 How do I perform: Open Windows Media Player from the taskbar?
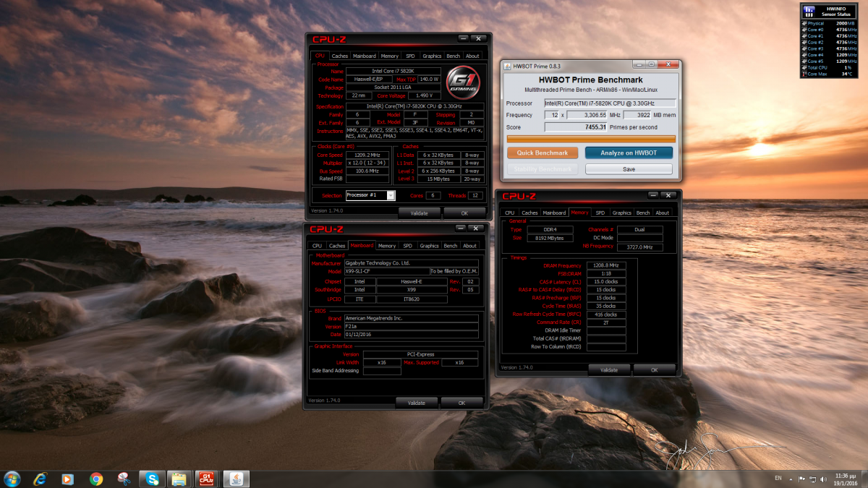pyautogui.click(x=67, y=479)
